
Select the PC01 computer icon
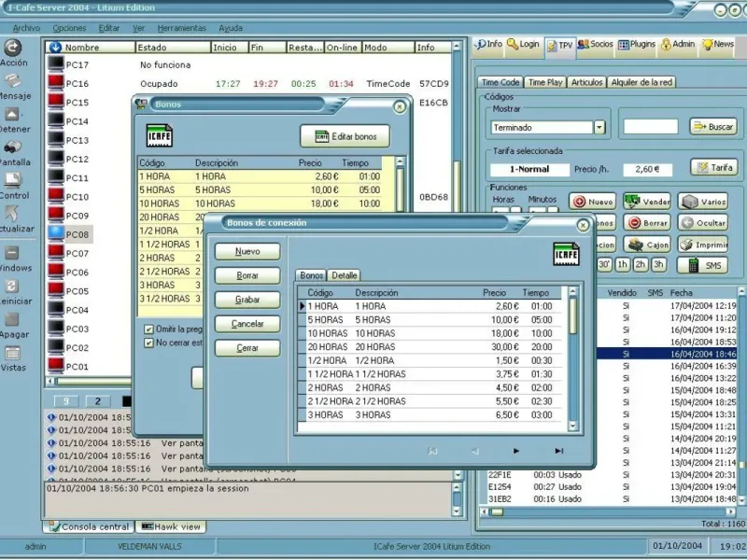[x=56, y=366]
